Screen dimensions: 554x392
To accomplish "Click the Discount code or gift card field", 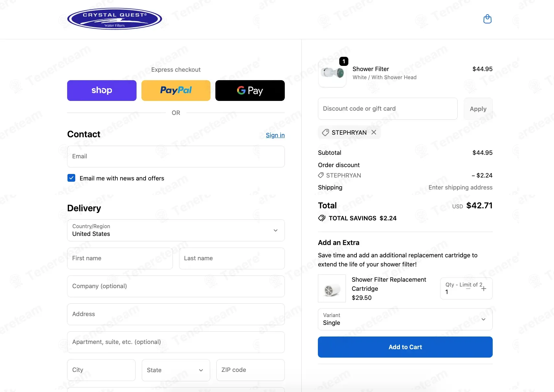I will pyautogui.click(x=388, y=109).
